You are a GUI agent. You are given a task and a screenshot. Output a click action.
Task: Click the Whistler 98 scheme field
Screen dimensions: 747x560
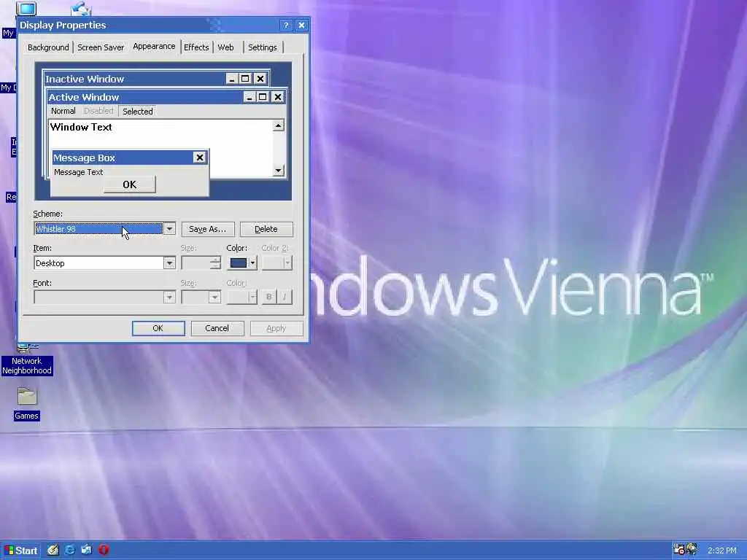[x=98, y=229]
